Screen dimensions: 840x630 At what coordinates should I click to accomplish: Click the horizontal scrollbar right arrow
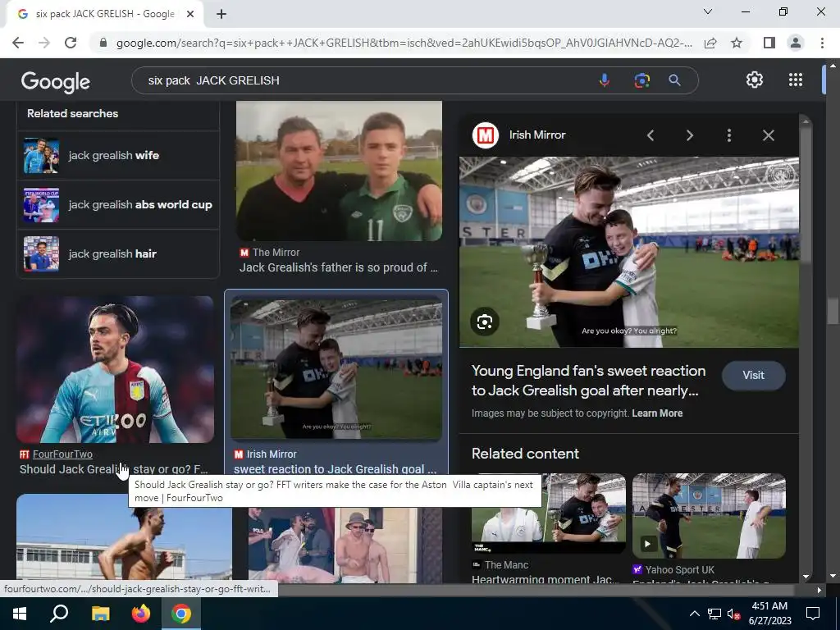[x=819, y=590]
